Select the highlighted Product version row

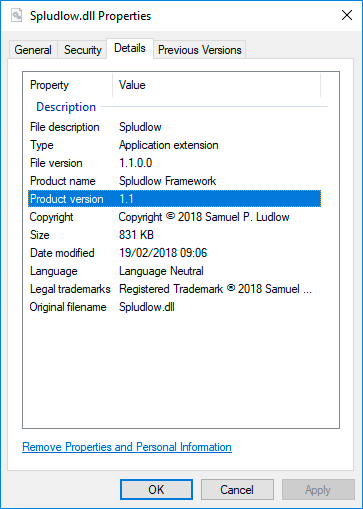tap(174, 199)
